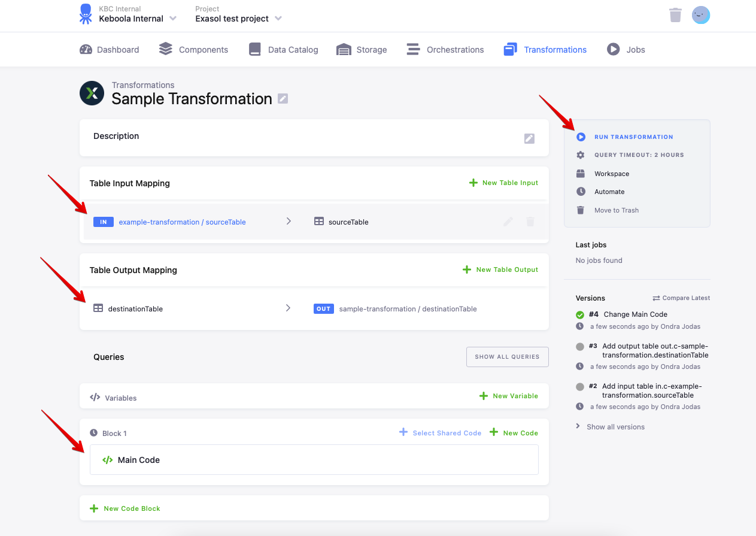Viewport: 756px width, 536px height.
Task: Click the version #4 green check icon
Action: (580, 314)
